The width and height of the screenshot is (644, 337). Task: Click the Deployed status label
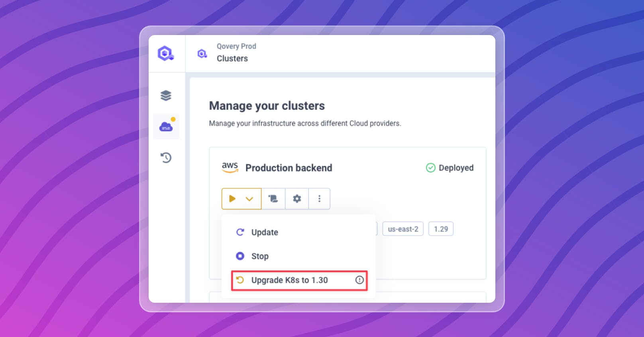pyautogui.click(x=456, y=168)
